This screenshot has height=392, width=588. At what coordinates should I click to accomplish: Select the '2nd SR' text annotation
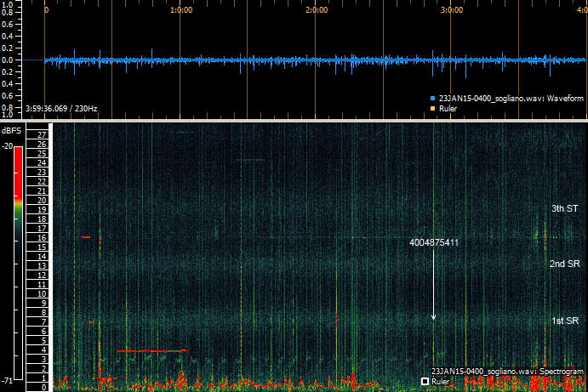(x=563, y=264)
